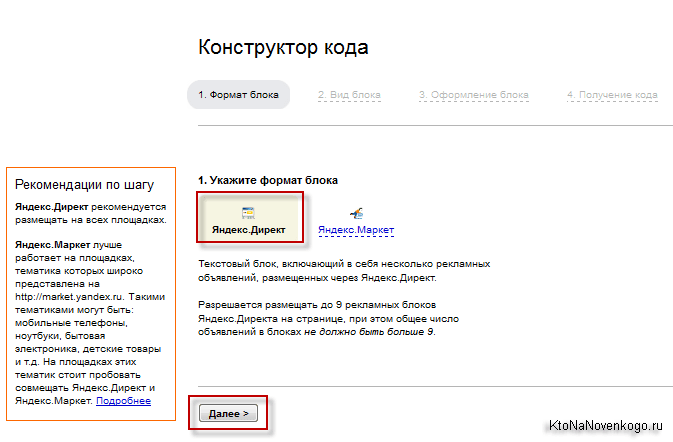Open the 'Подробнее' link in recommendations
673x442 pixels.
coord(123,401)
